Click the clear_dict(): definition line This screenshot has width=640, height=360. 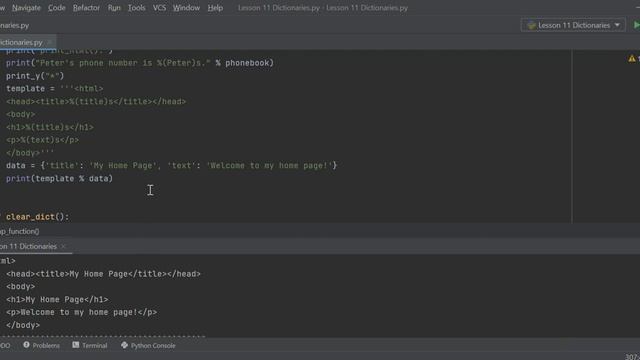click(x=38, y=217)
